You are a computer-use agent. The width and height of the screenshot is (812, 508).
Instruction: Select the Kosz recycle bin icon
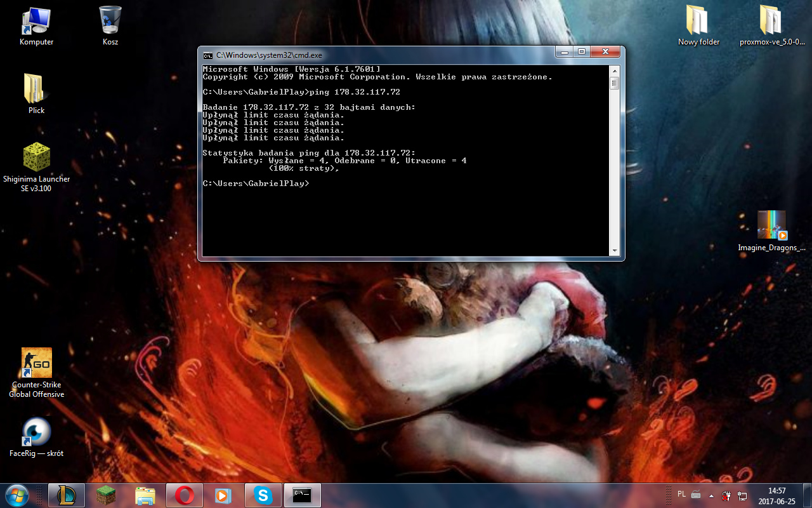[110, 20]
